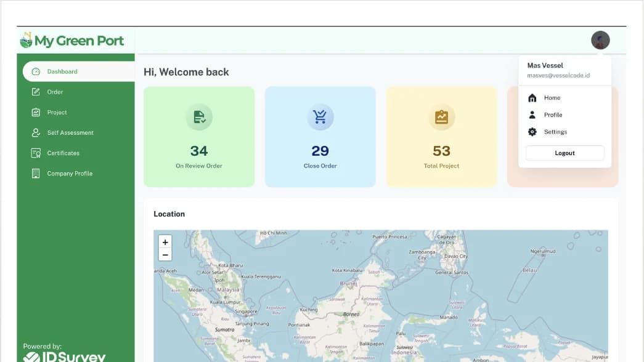Click the Location section heading
The image size is (644, 362).
click(x=169, y=214)
